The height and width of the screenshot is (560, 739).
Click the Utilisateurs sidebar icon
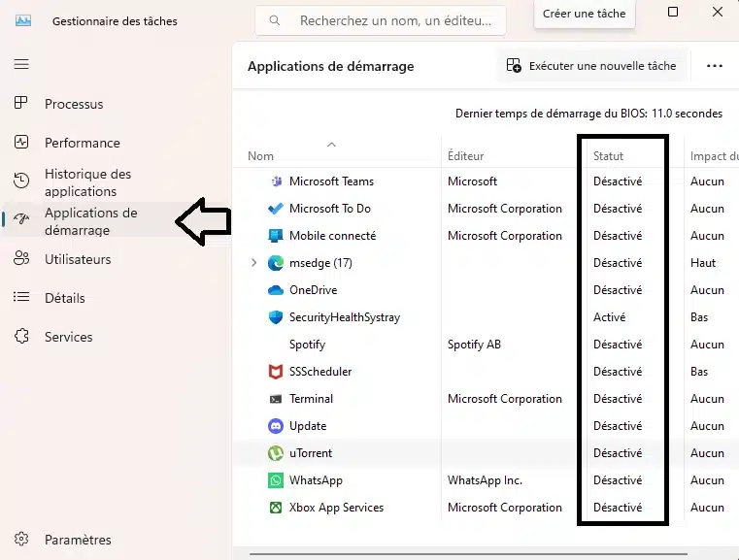click(21, 258)
